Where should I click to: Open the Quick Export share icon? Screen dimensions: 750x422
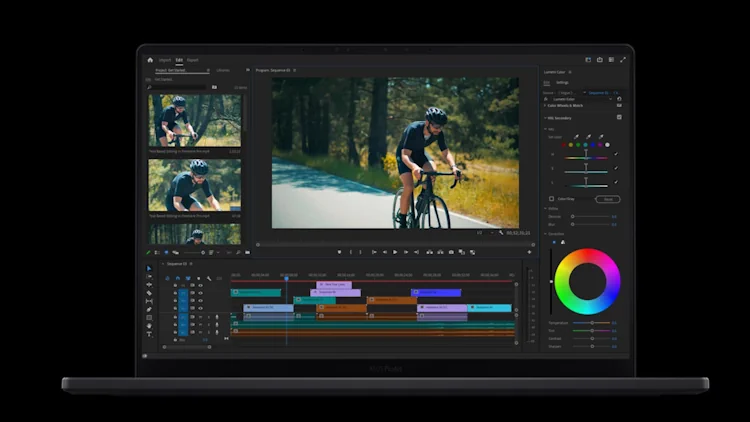(x=600, y=60)
